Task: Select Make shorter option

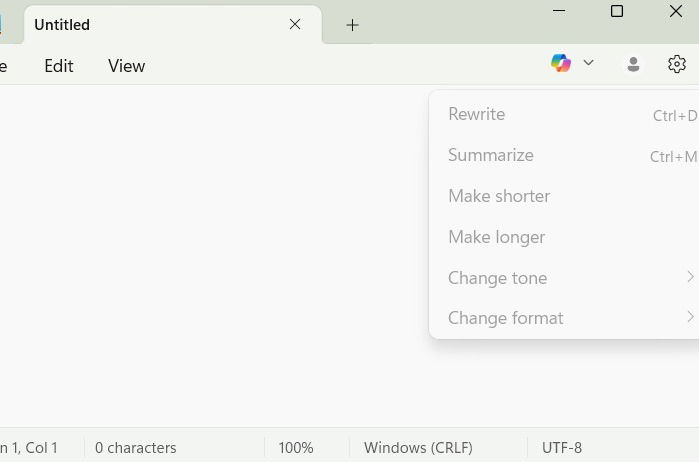Action: pyautogui.click(x=499, y=196)
